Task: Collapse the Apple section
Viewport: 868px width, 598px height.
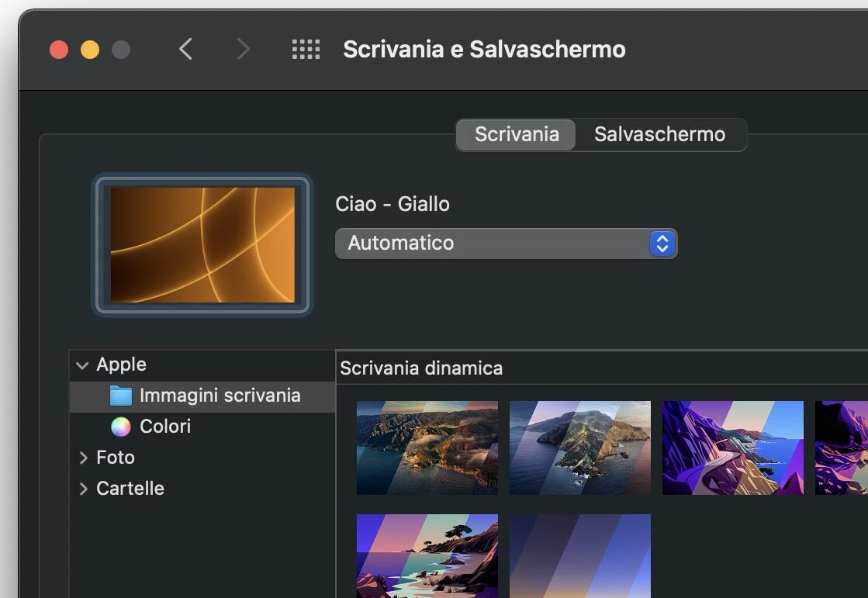Action: coord(82,365)
